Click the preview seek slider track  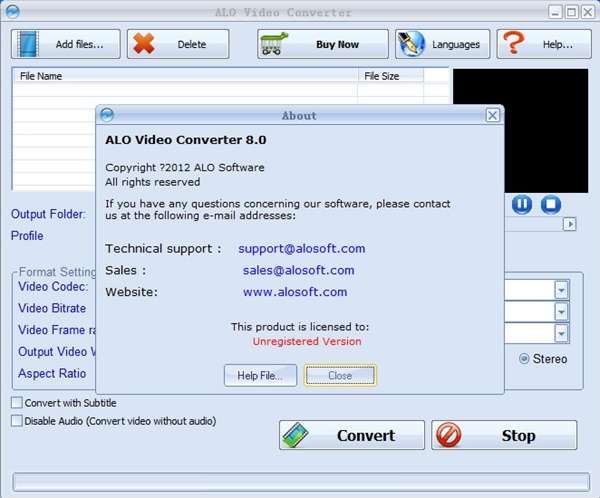(534, 224)
